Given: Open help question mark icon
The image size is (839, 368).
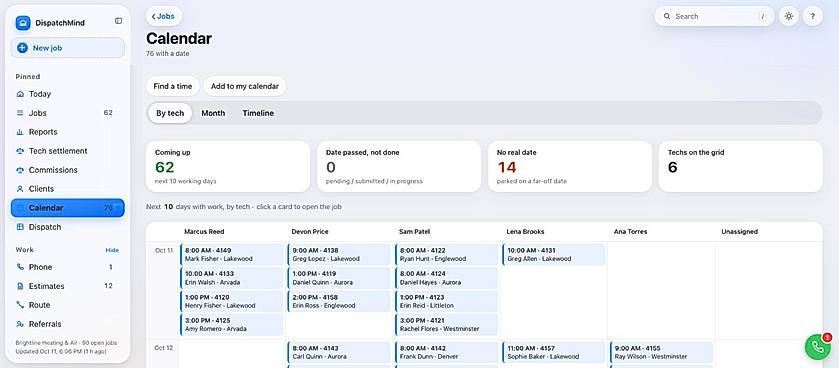Looking at the screenshot, I should point(812,16).
